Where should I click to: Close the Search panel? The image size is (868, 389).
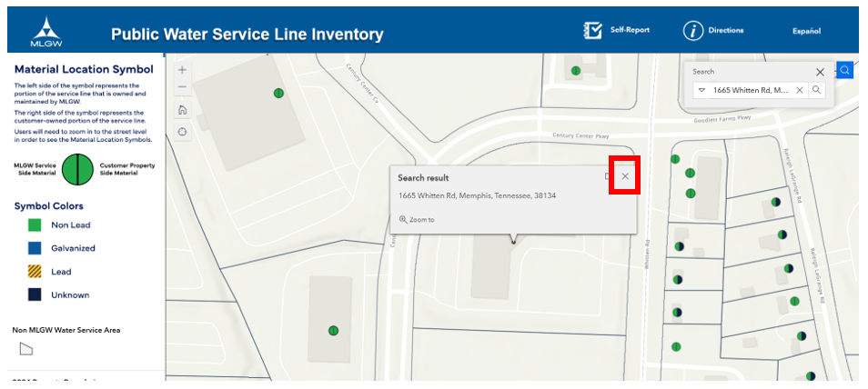point(820,72)
